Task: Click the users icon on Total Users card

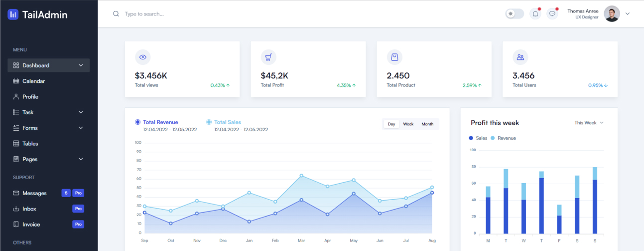Action: coord(520,57)
